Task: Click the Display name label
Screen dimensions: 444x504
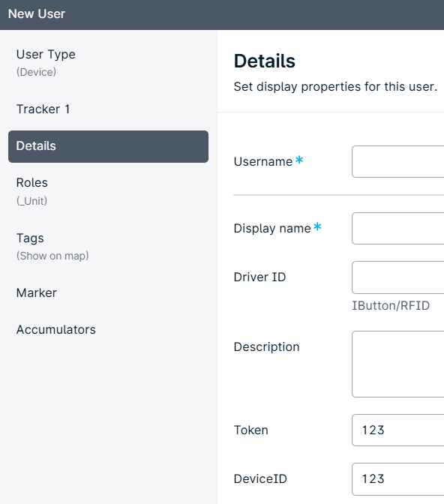Action: point(272,229)
